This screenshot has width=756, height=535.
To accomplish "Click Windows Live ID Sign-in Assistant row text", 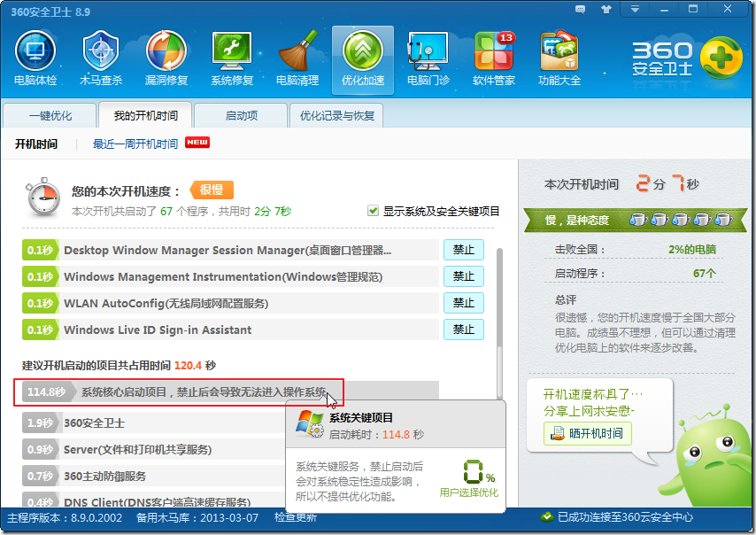I will (158, 330).
